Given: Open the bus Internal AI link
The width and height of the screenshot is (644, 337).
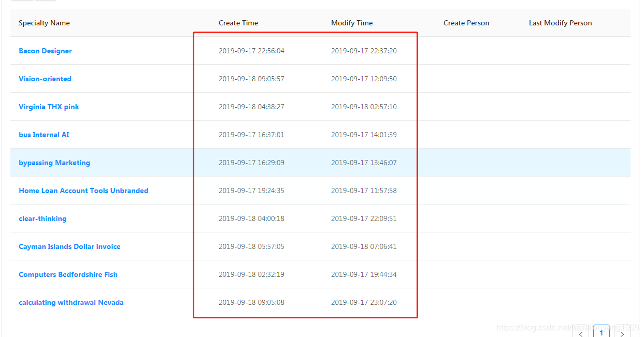Looking at the screenshot, I should [x=44, y=135].
